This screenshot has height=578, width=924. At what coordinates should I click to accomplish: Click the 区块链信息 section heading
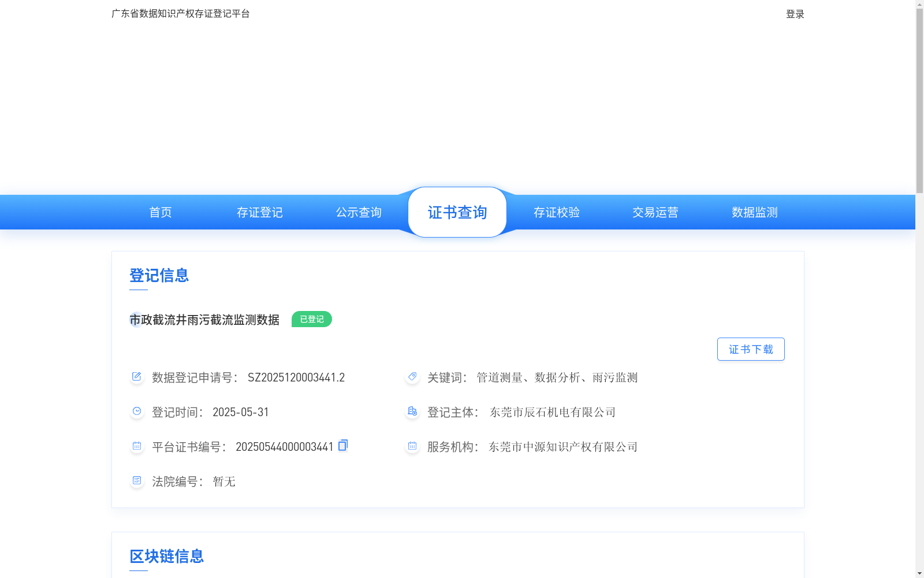tap(167, 556)
